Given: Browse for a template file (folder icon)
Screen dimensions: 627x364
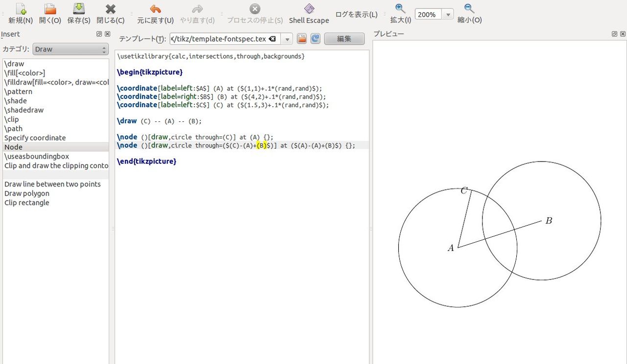Looking at the screenshot, I should tap(302, 39).
